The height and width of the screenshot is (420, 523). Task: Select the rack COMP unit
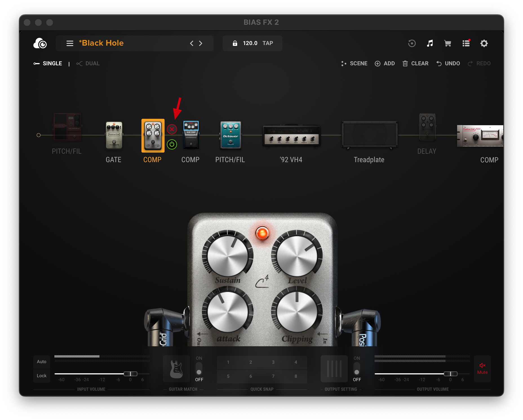[x=480, y=136]
